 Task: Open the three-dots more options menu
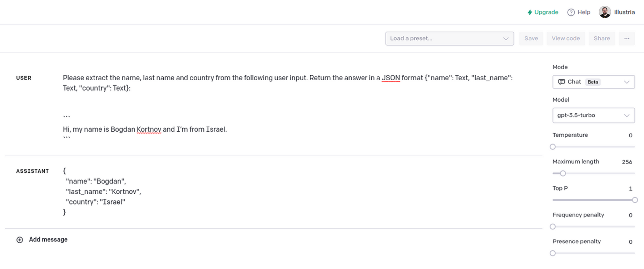point(627,39)
